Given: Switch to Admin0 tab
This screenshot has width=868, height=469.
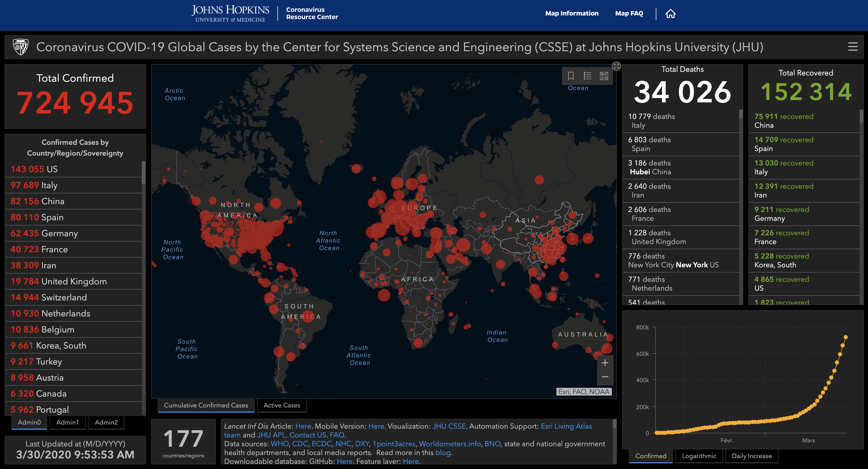Looking at the screenshot, I should tap(29, 422).
